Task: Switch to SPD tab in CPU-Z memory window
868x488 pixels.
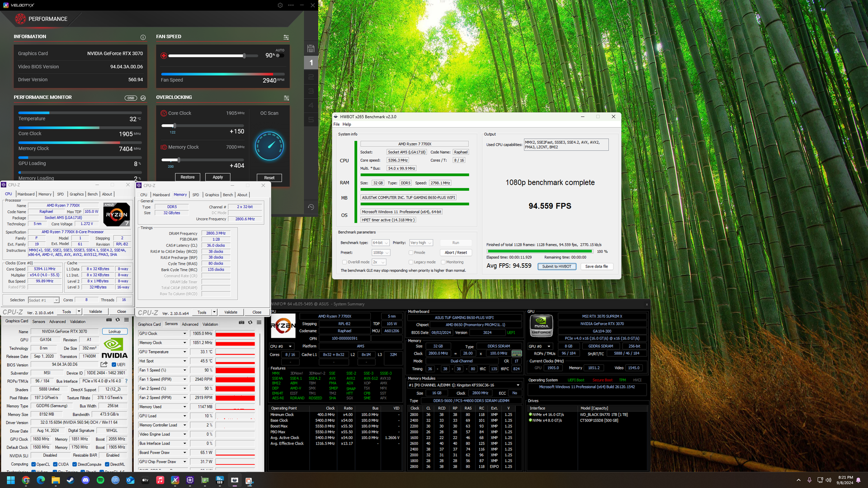Action: (x=196, y=195)
